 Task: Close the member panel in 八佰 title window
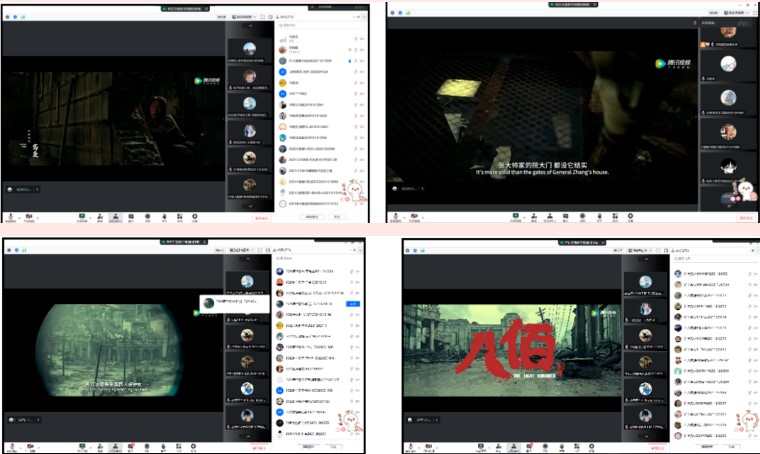(x=753, y=250)
